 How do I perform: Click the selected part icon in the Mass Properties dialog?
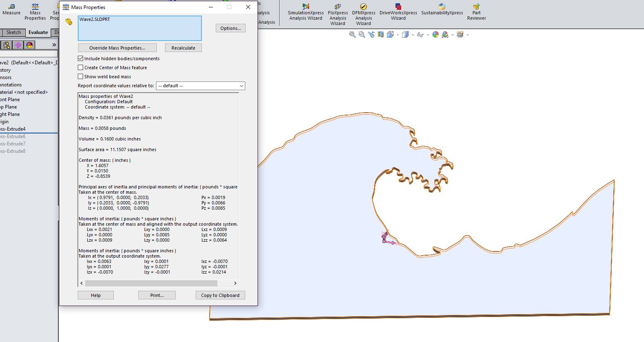(69, 22)
